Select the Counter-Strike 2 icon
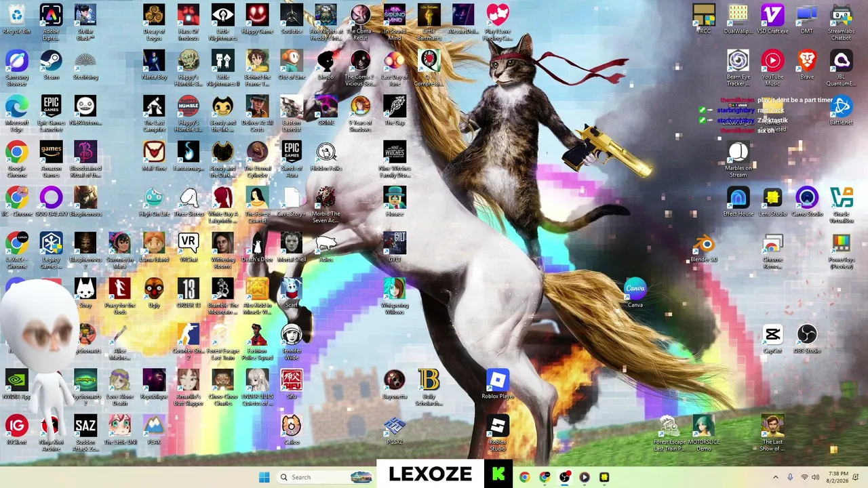Viewport: 868px width, 488px height. (x=189, y=341)
